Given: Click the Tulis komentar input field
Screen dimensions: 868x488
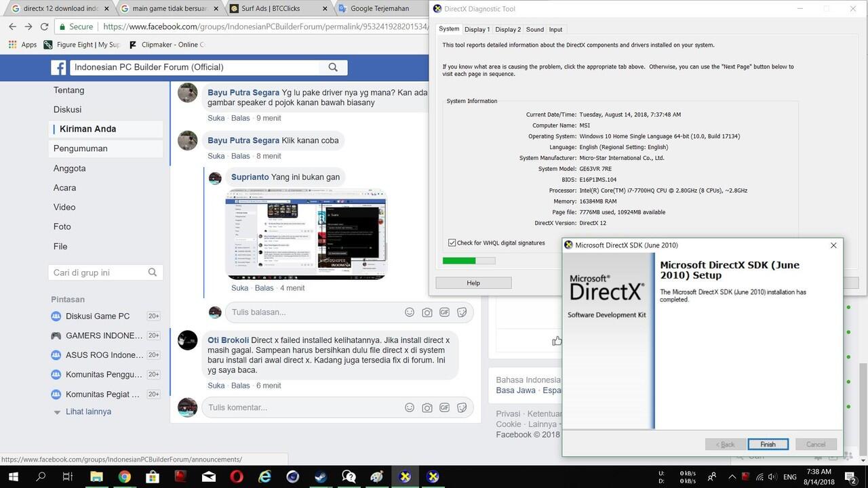Looking at the screenshot, I should click(302, 407).
